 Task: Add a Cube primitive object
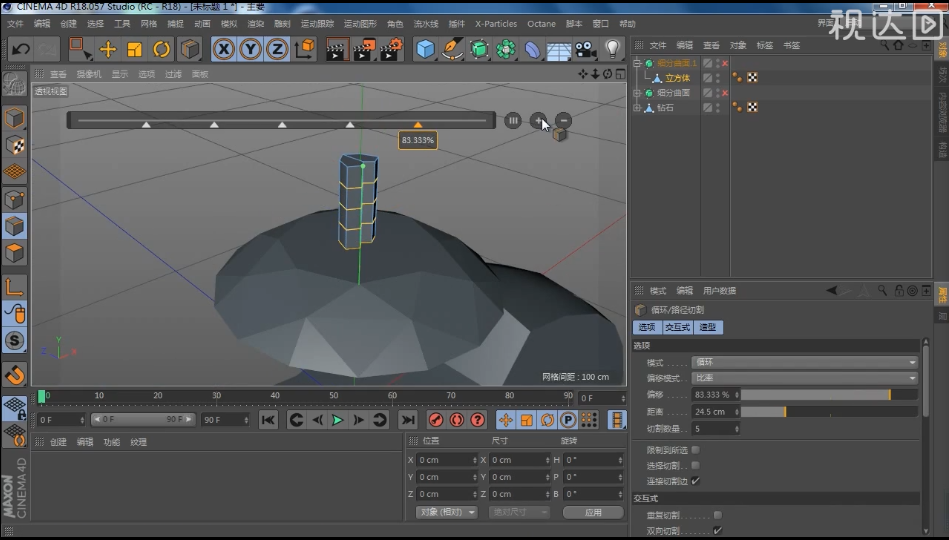[425, 49]
